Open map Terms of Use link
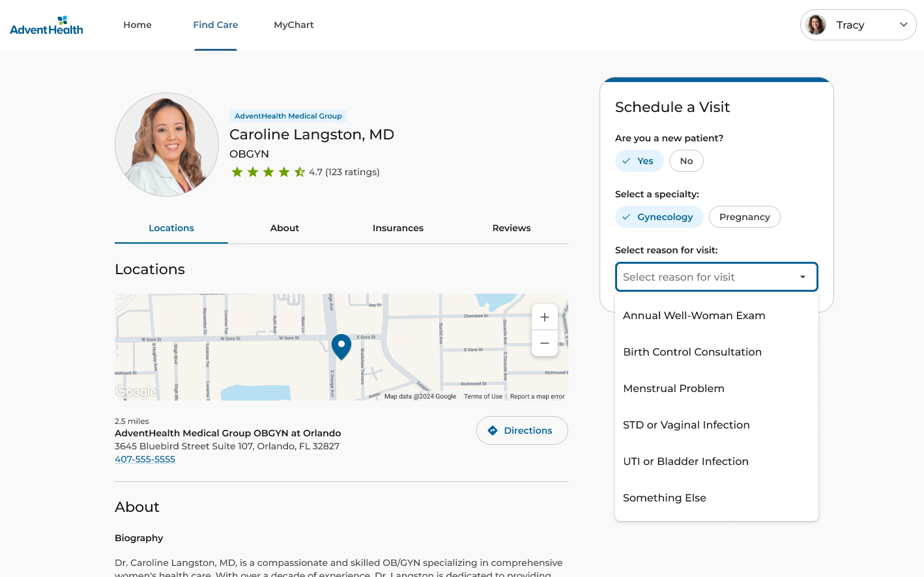 (483, 396)
